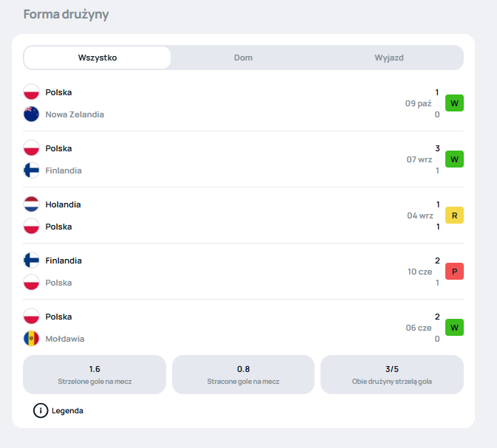
Task: Click the Poland flag in the 06 cze match
Action: (x=31, y=317)
